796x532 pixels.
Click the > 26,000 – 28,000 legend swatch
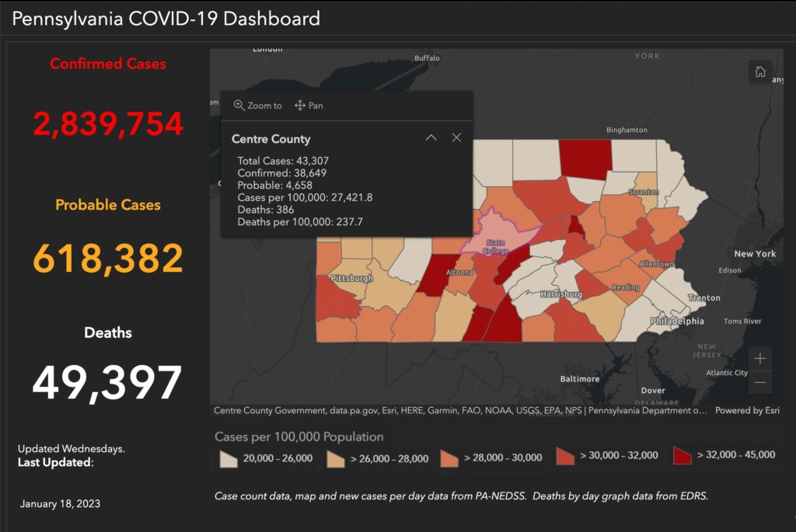pos(336,459)
